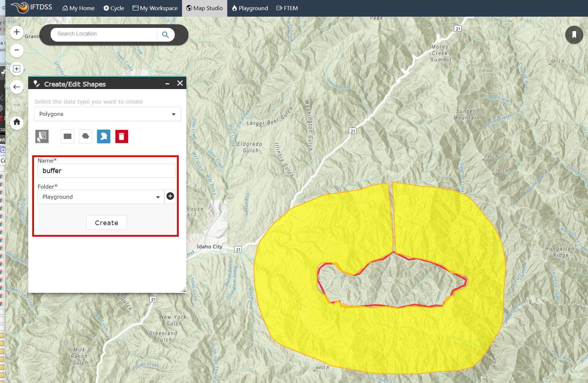Screen dimensions: 588x383
Task: Click the Name field containing buffer
Action: (x=107, y=171)
